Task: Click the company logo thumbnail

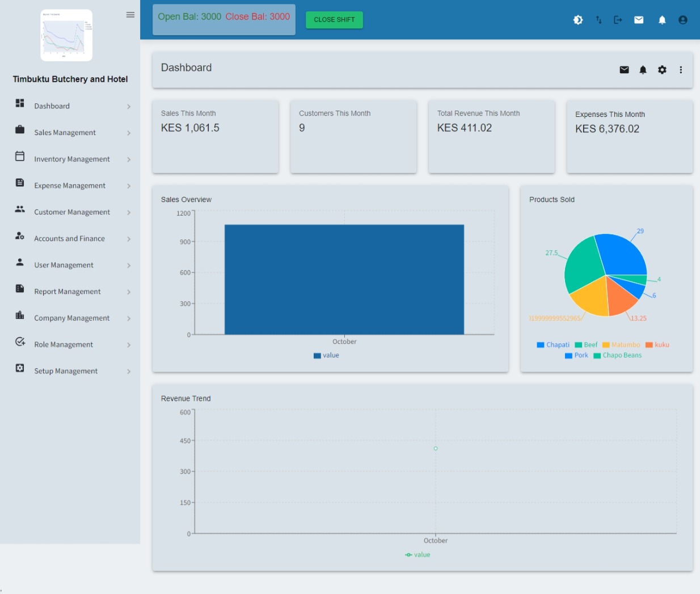Action: [x=66, y=35]
